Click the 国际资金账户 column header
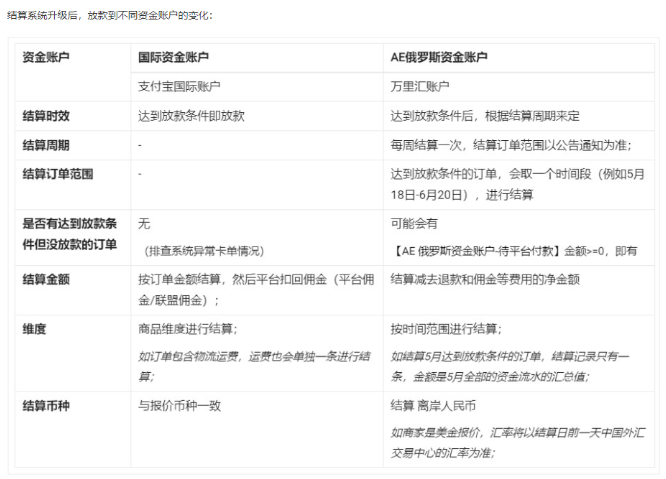Screen dimensions: 666x479 click(x=174, y=58)
